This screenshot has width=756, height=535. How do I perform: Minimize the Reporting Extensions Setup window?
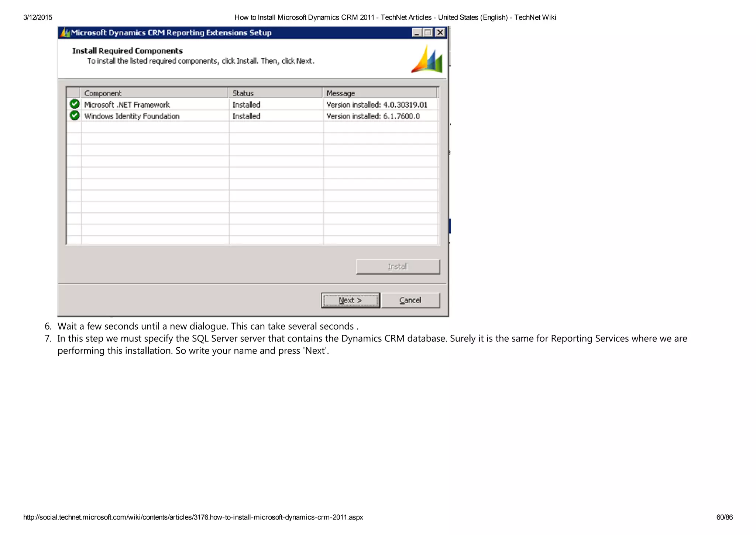(x=417, y=33)
